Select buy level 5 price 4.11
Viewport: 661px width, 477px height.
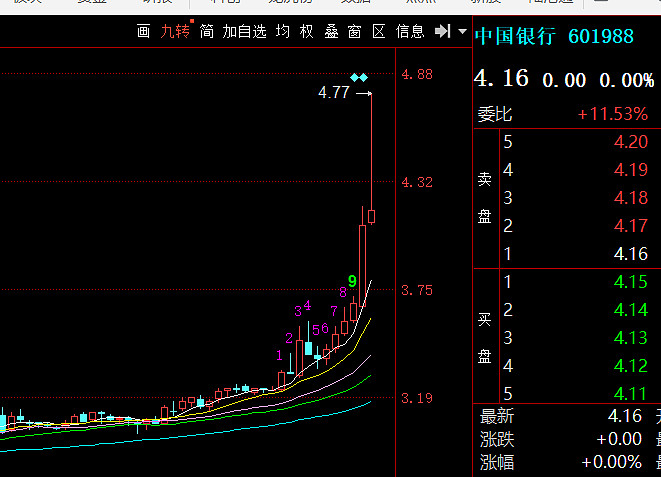[x=631, y=394]
